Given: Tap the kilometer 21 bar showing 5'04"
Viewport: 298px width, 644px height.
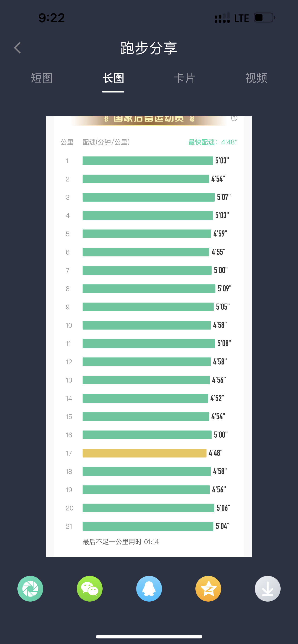Looking at the screenshot, I should (x=148, y=526).
